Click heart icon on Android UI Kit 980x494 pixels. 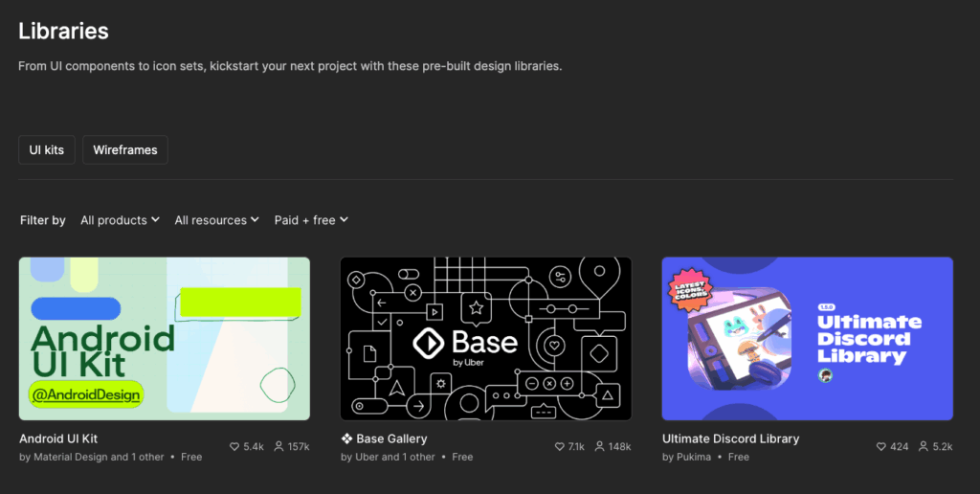pyautogui.click(x=234, y=446)
